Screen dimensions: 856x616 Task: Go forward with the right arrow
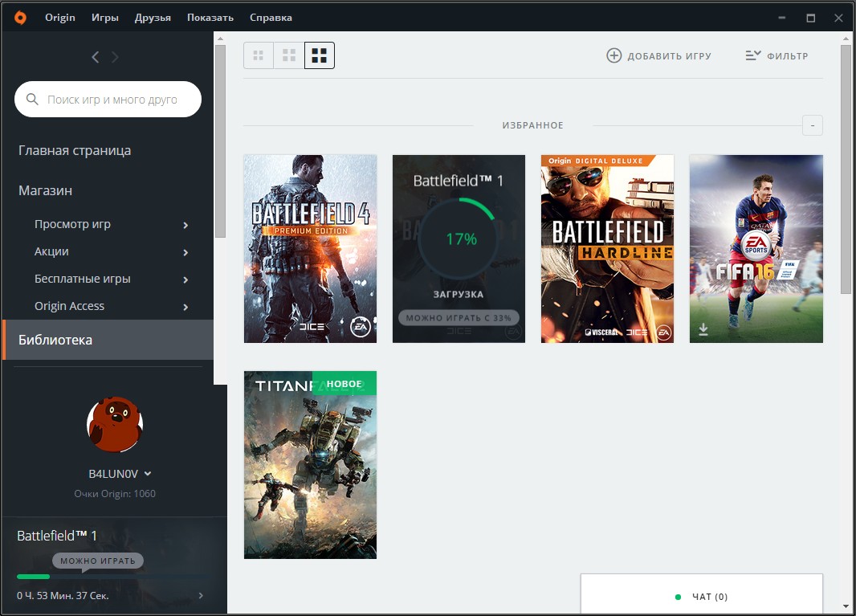(115, 57)
